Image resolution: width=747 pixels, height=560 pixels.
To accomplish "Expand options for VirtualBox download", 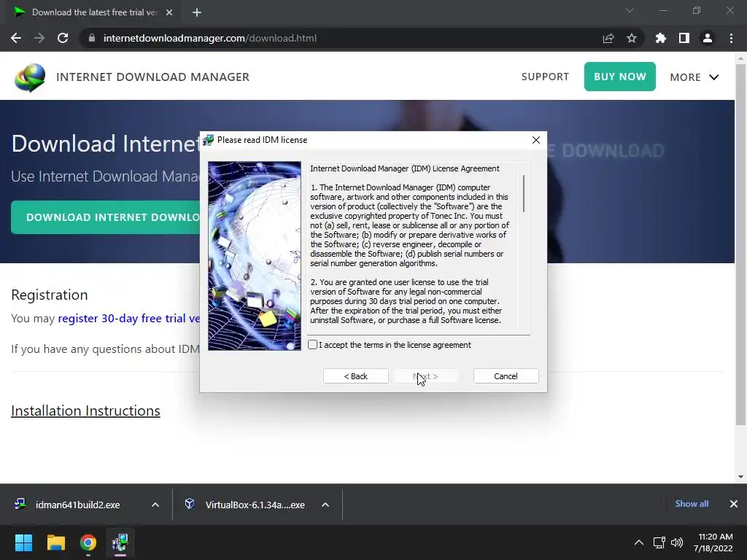I will [325, 505].
